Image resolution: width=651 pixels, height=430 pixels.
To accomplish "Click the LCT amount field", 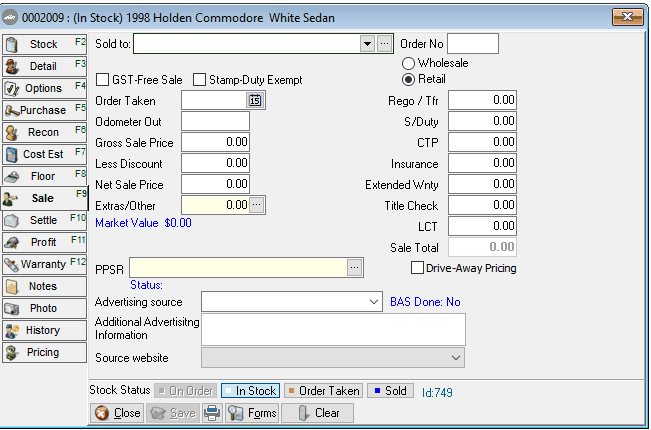I will coord(482,226).
